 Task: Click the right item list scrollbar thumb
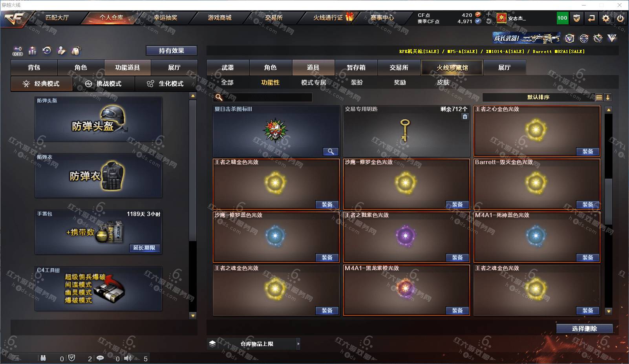click(608, 201)
